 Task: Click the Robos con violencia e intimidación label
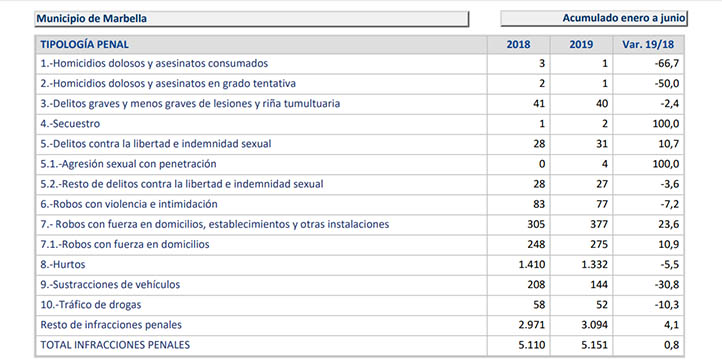129,204
